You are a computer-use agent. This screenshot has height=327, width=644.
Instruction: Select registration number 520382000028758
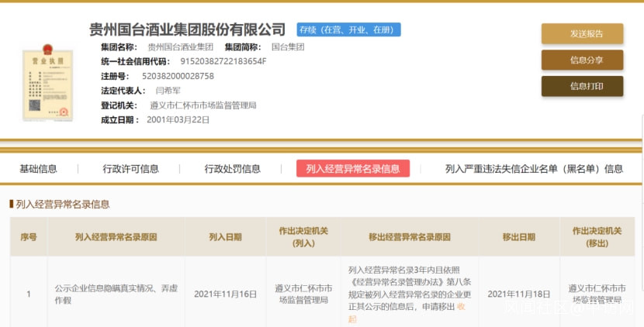pos(178,76)
